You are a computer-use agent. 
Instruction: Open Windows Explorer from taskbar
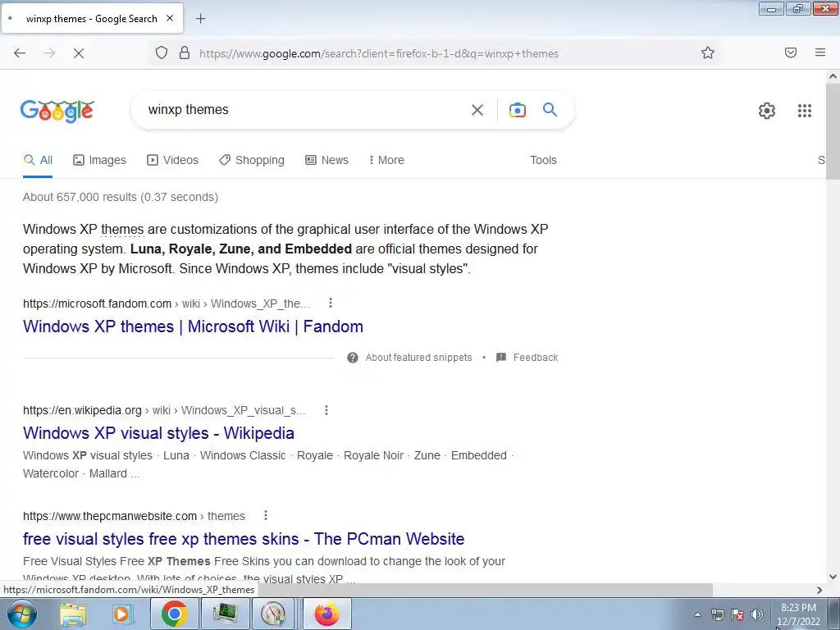tap(73, 614)
